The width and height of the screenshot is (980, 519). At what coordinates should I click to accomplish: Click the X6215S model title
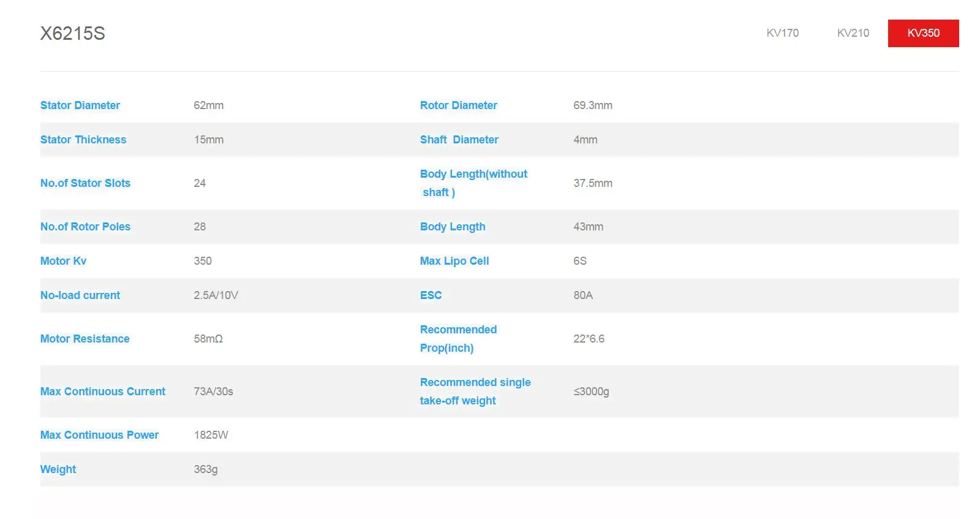73,33
